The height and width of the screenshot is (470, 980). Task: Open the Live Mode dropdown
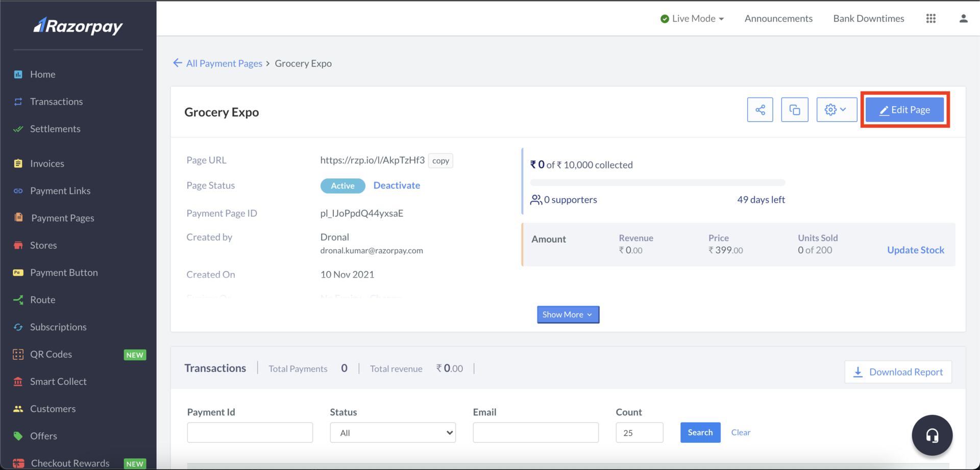click(x=692, y=18)
